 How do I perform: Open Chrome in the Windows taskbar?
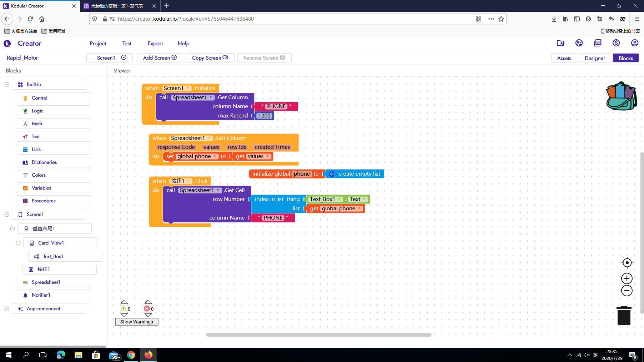pos(131,355)
